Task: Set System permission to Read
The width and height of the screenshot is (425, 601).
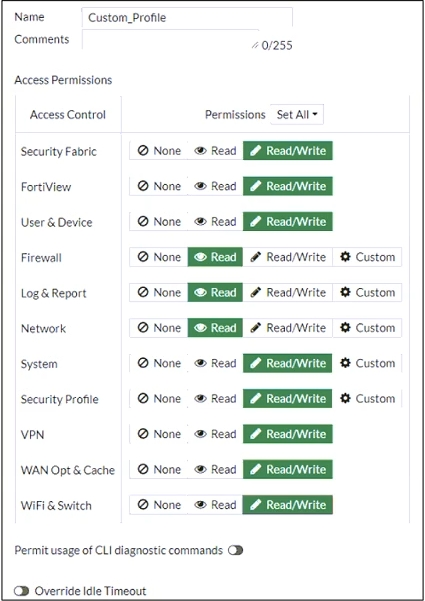Action: [215, 363]
